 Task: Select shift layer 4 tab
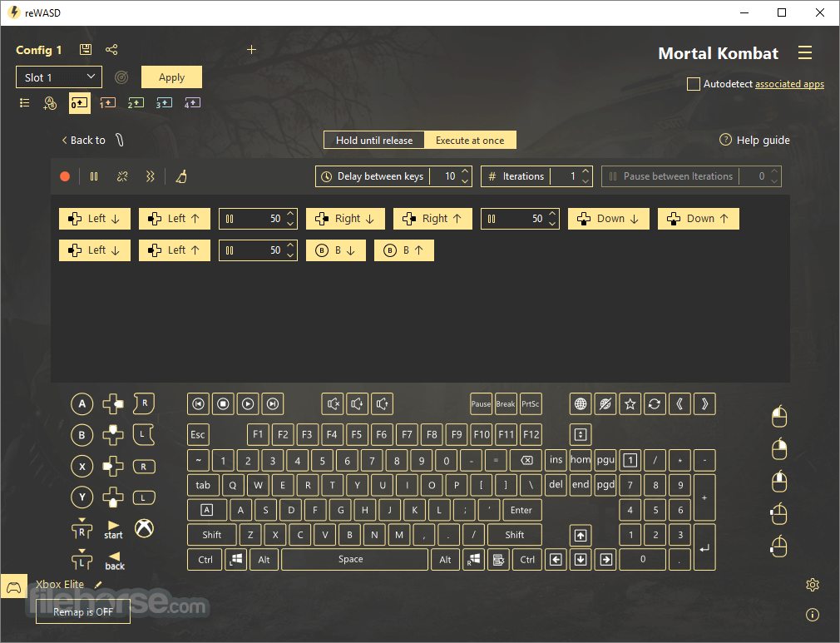[x=192, y=103]
